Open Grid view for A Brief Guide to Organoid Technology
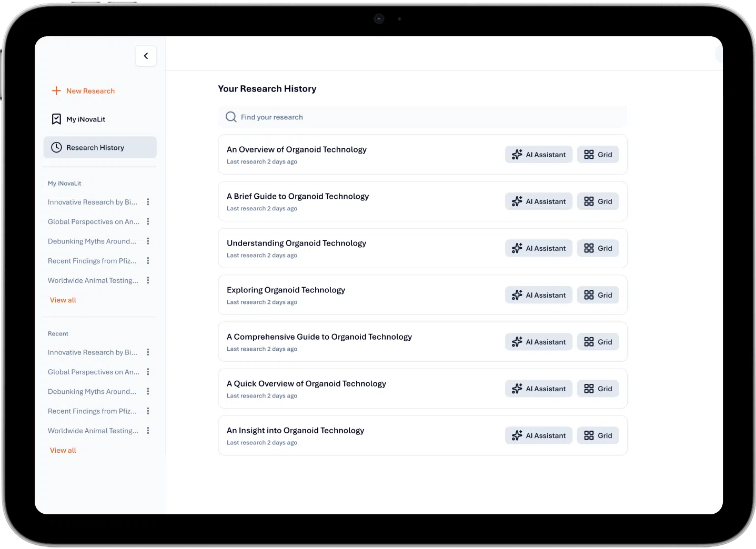The image size is (756, 549). pyautogui.click(x=598, y=201)
